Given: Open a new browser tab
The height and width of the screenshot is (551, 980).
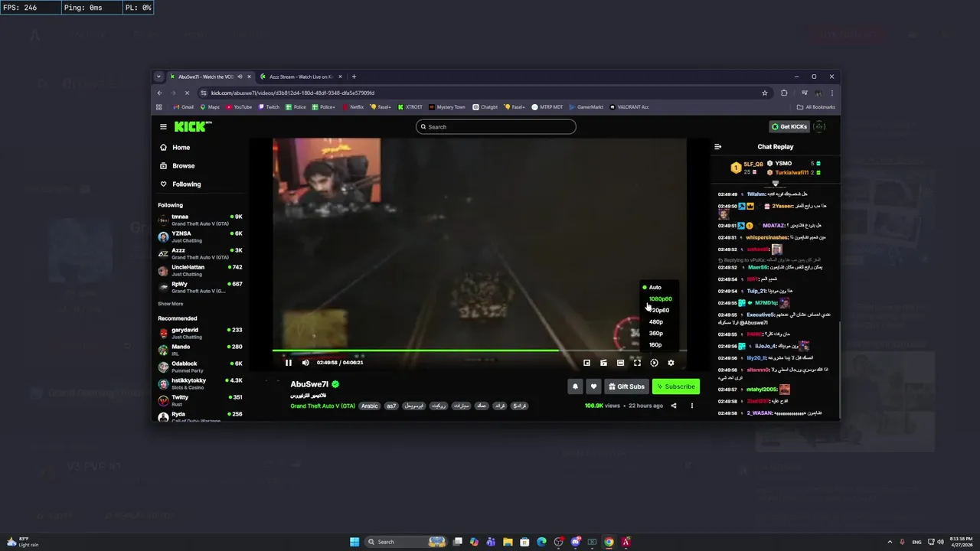Looking at the screenshot, I should [354, 77].
